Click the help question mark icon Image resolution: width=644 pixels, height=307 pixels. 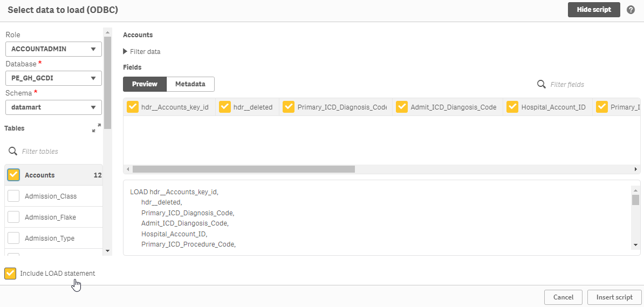click(x=631, y=10)
